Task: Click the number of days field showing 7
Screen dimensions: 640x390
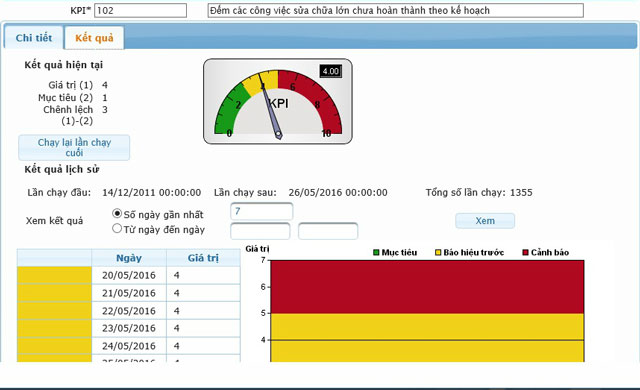Action: (262, 211)
